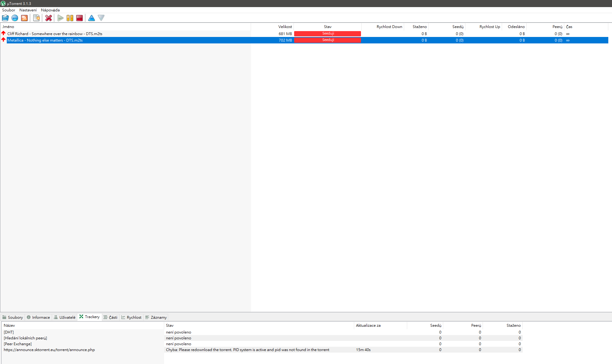The height and width of the screenshot is (364, 612).
Task: Click the Add Torrent folder icon
Action: pyautogui.click(x=5, y=18)
